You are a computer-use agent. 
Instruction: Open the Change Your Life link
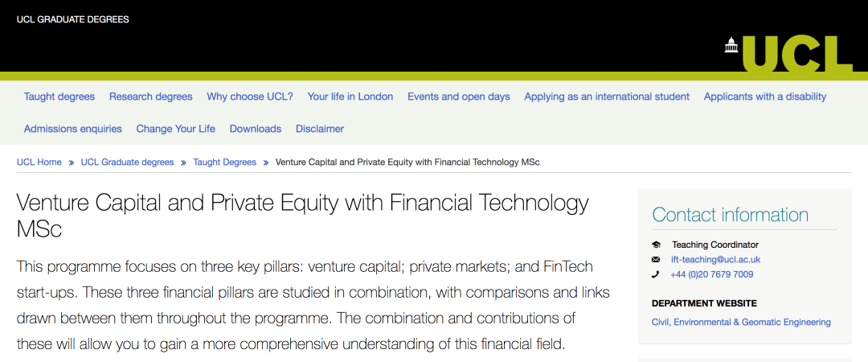pyautogui.click(x=176, y=129)
